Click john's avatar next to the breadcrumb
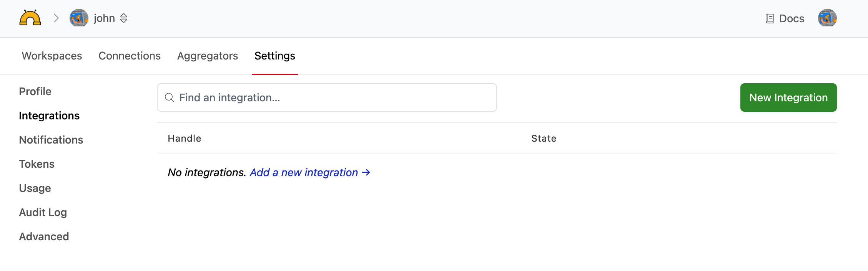The width and height of the screenshot is (868, 271). (x=79, y=18)
